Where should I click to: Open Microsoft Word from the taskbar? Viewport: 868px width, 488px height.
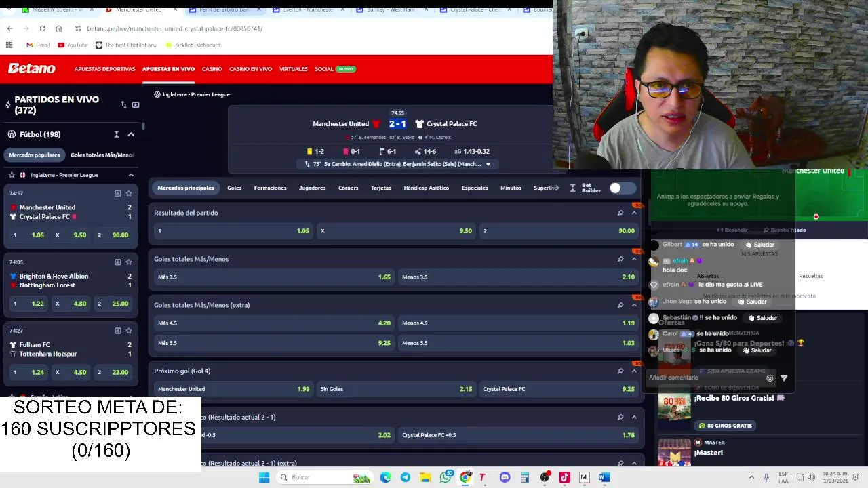click(x=604, y=477)
